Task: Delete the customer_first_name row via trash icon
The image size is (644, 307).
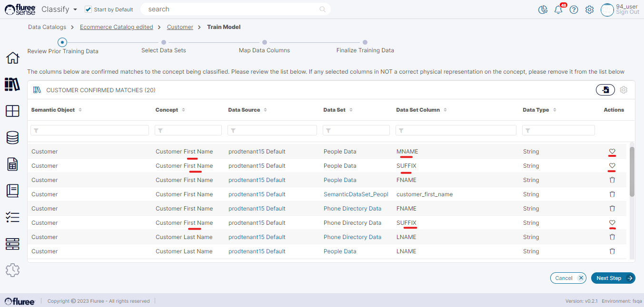Action: [x=612, y=194]
